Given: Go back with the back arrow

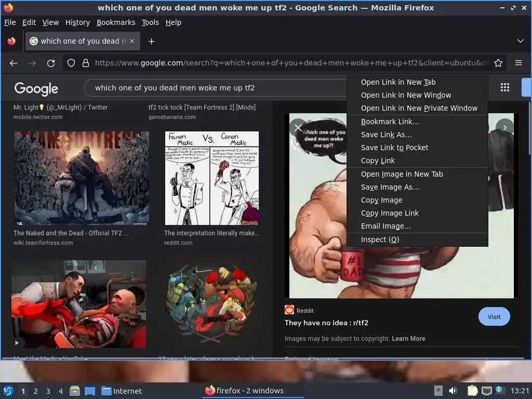Looking at the screenshot, I should [14, 63].
